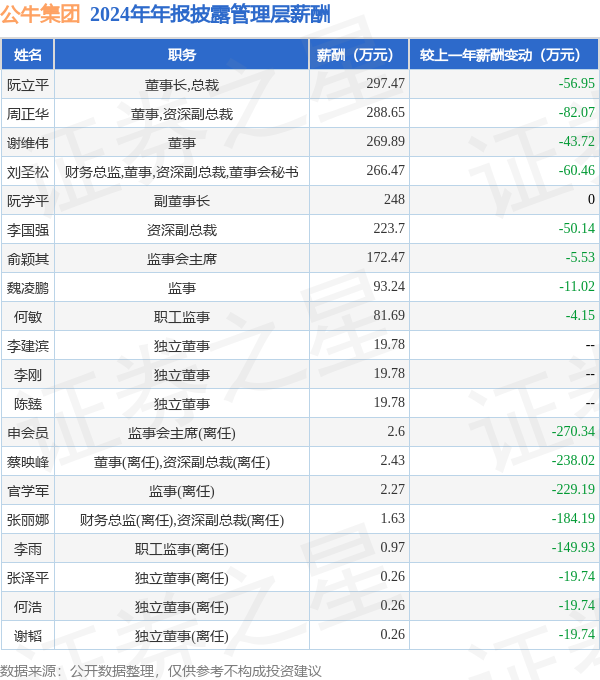
Task: Click 财务总监,董事,资深副总裁,董事会秘书 cell
Action: click(182, 172)
